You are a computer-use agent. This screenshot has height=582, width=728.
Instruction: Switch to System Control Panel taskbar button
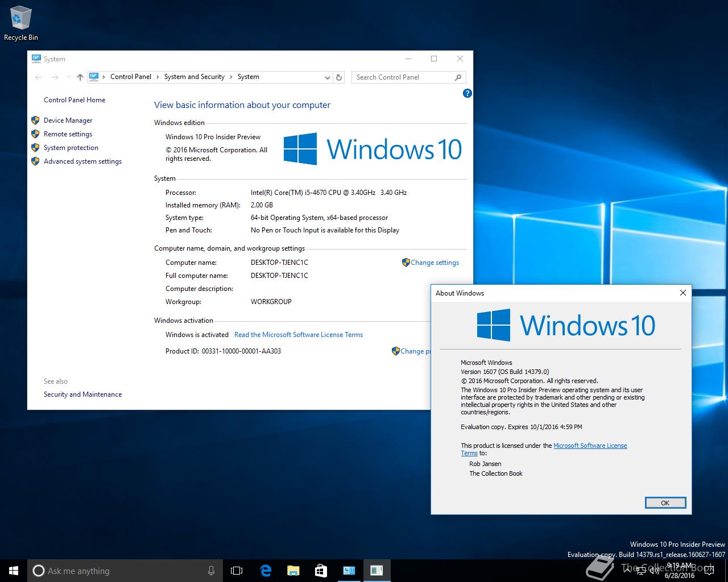pos(349,571)
